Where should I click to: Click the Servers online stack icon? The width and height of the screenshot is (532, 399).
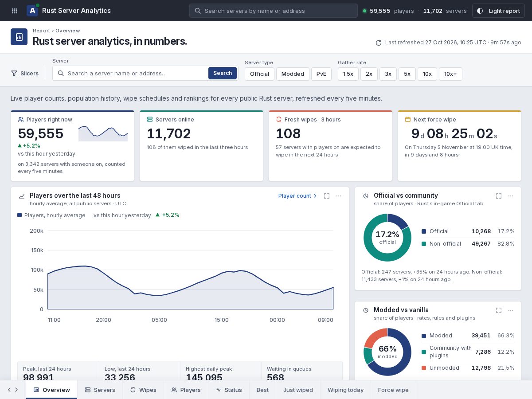[x=150, y=120]
